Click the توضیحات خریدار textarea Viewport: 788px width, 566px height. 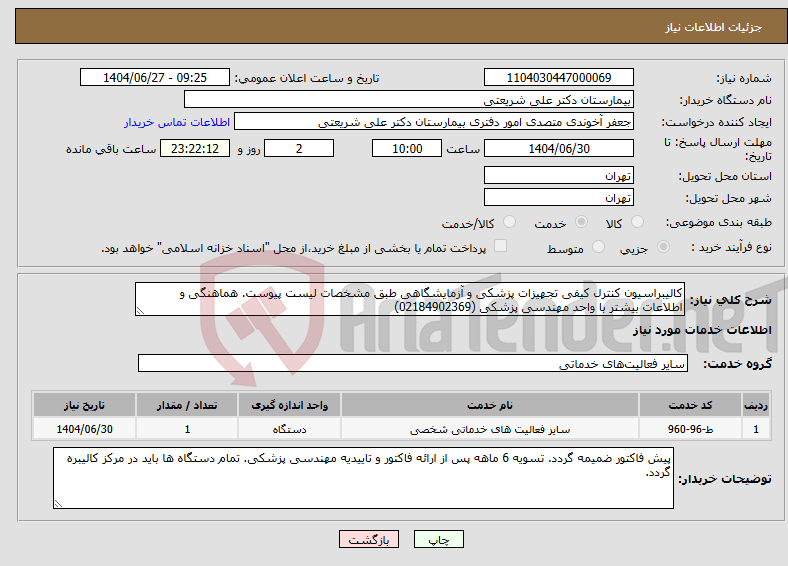point(363,478)
